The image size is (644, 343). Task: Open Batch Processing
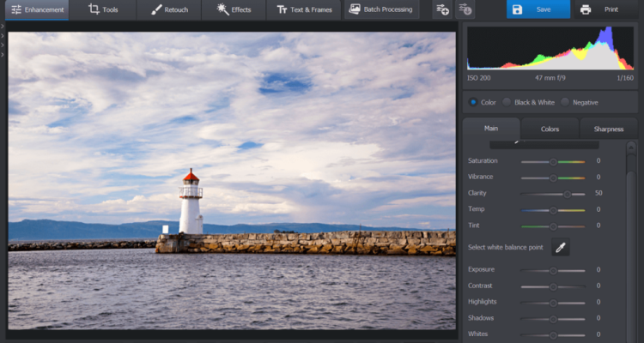pyautogui.click(x=381, y=9)
